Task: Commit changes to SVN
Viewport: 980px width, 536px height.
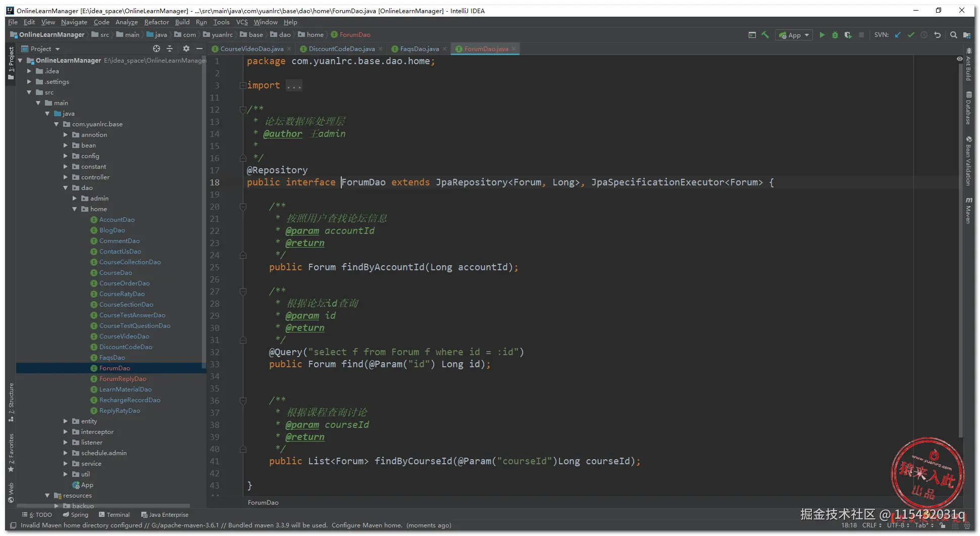Action: 911,35
